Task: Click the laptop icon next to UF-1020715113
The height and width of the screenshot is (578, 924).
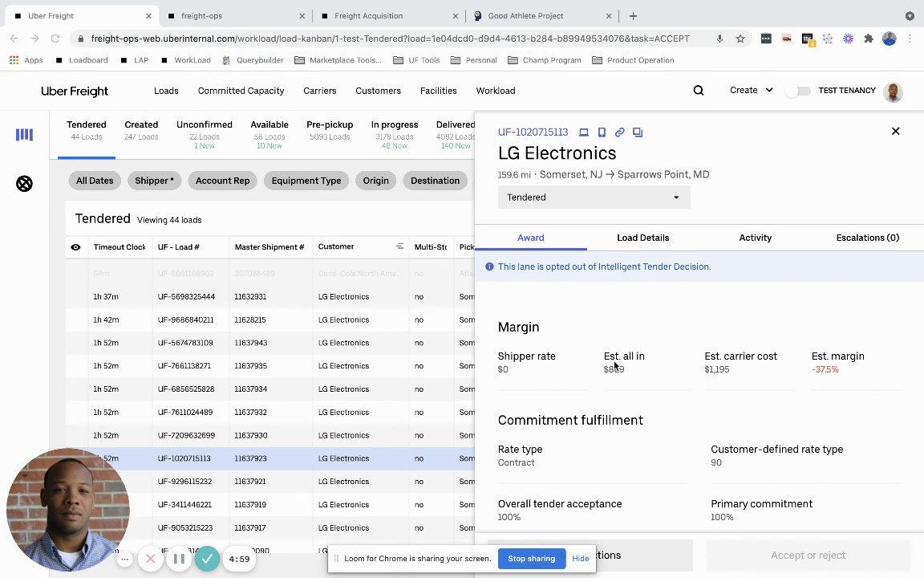Action: pyautogui.click(x=583, y=132)
